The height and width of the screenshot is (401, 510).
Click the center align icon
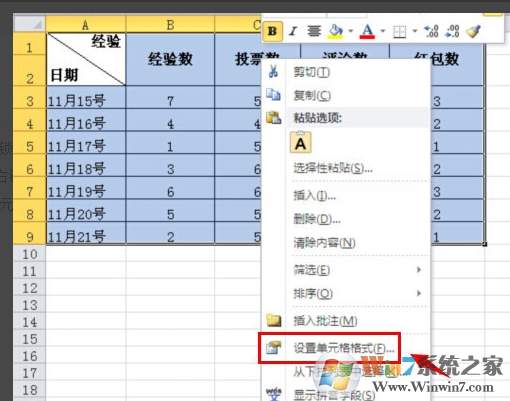click(314, 32)
